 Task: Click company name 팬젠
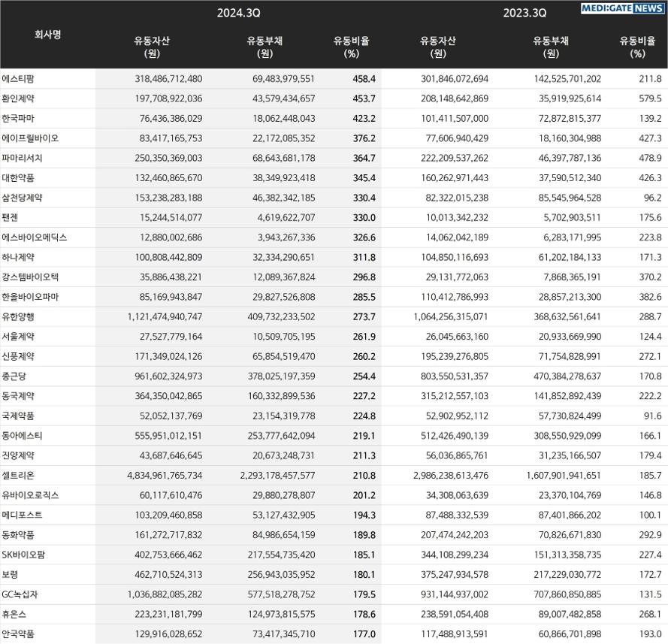(x=10, y=218)
